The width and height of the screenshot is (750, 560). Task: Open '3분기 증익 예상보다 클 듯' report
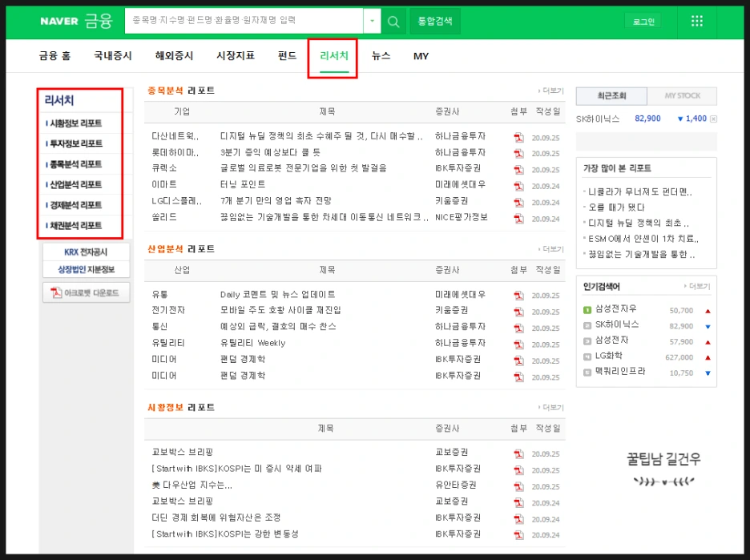point(270,152)
